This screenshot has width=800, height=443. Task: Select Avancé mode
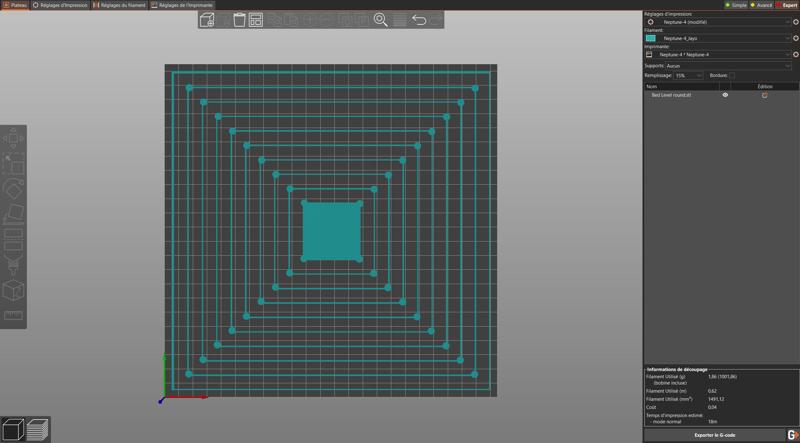761,5
